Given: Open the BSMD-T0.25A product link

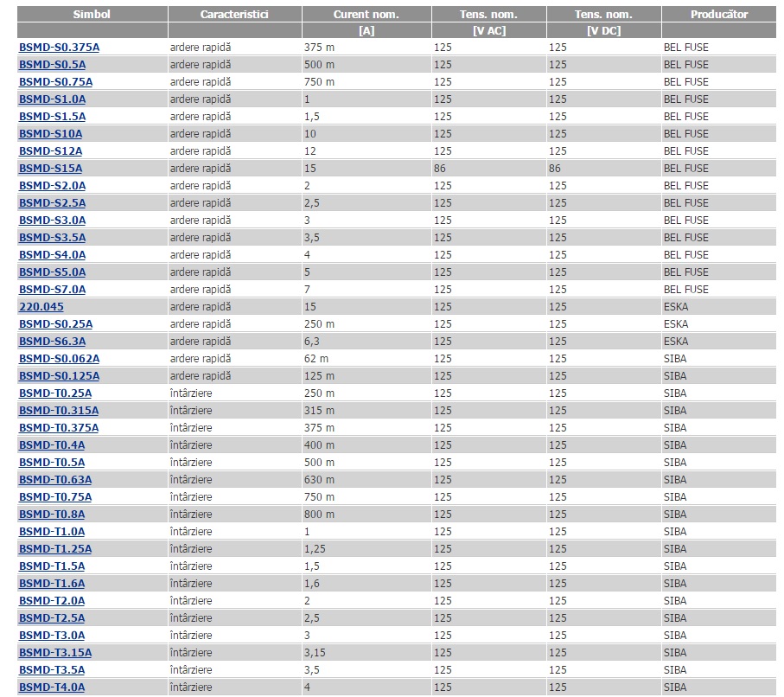Looking at the screenshot, I should coord(55,393).
